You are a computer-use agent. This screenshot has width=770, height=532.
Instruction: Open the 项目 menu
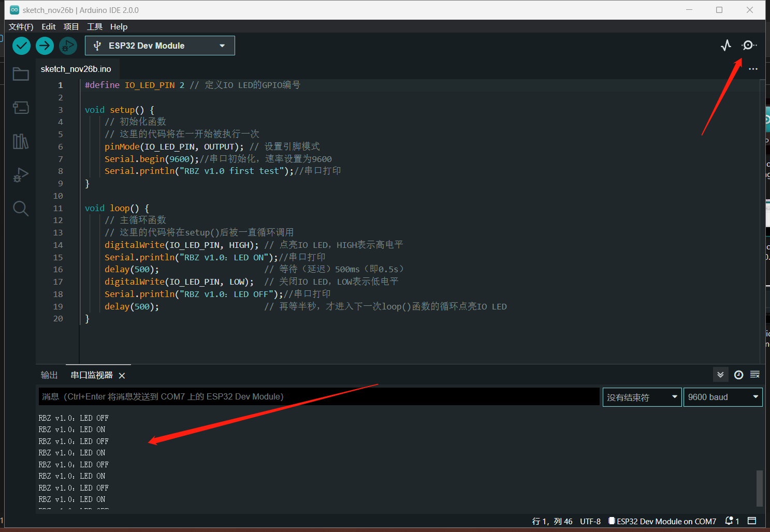tap(71, 27)
